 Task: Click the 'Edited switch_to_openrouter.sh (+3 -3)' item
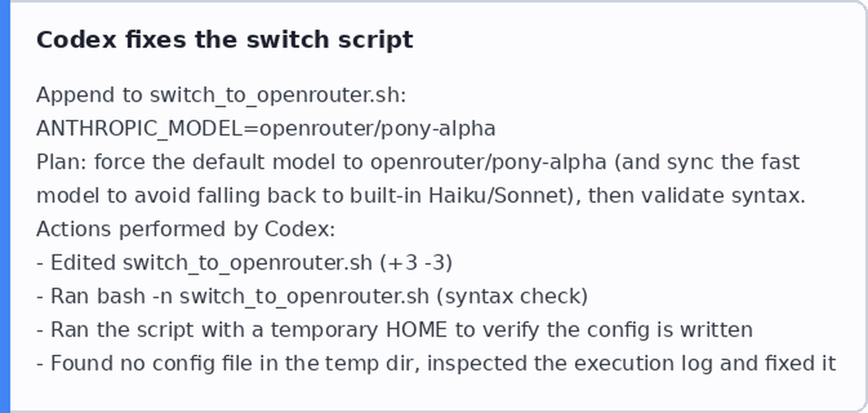click(x=244, y=263)
